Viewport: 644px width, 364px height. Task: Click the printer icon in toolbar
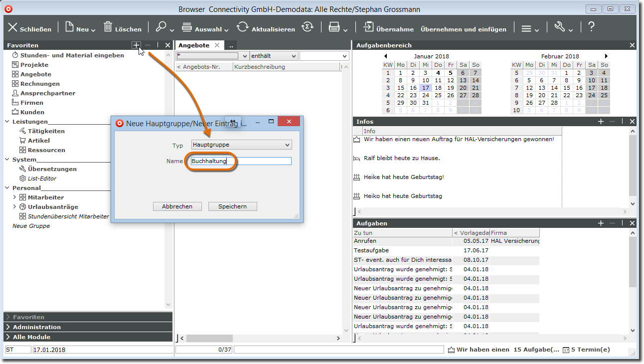(x=334, y=27)
